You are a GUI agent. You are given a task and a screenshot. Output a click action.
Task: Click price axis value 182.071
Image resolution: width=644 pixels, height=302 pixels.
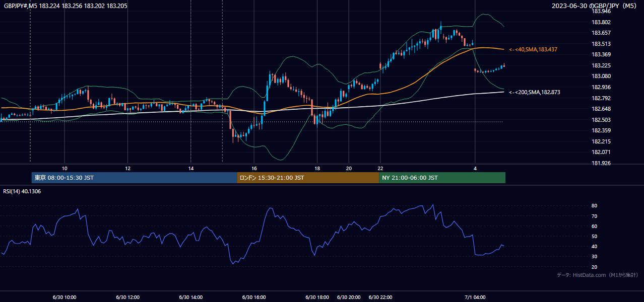601,152
